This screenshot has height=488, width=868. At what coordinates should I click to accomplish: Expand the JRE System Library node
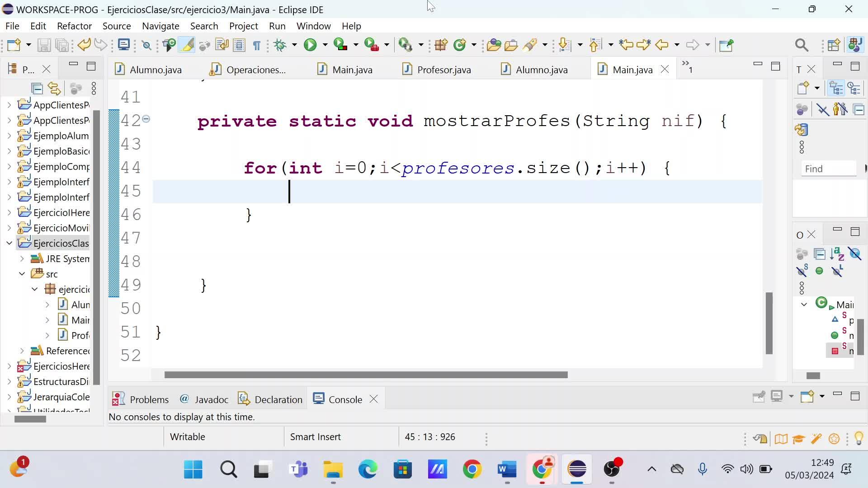(x=22, y=258)
